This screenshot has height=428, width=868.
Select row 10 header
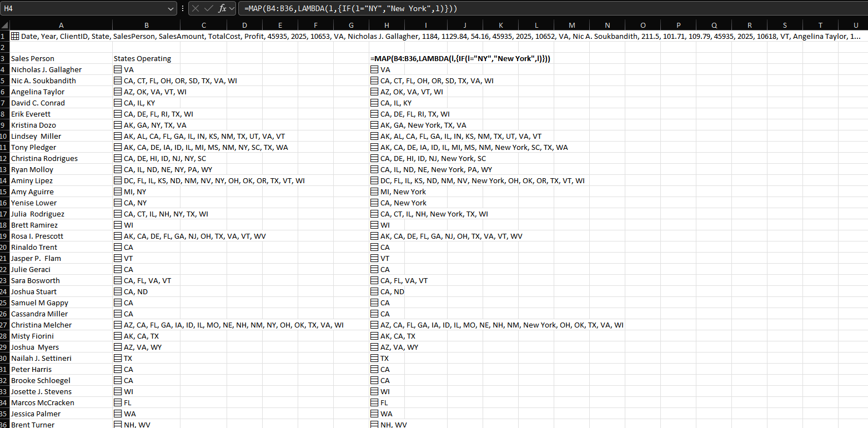4,136
